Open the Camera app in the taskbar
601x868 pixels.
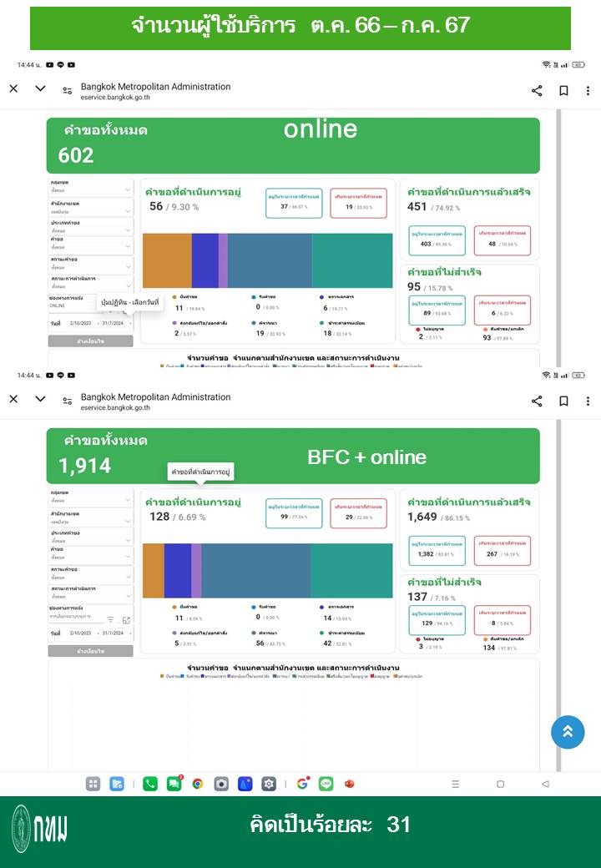(x=221, y=784)
